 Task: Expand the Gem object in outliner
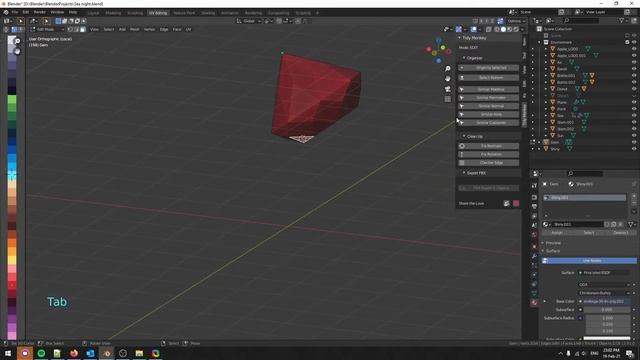tap(540, 142)
